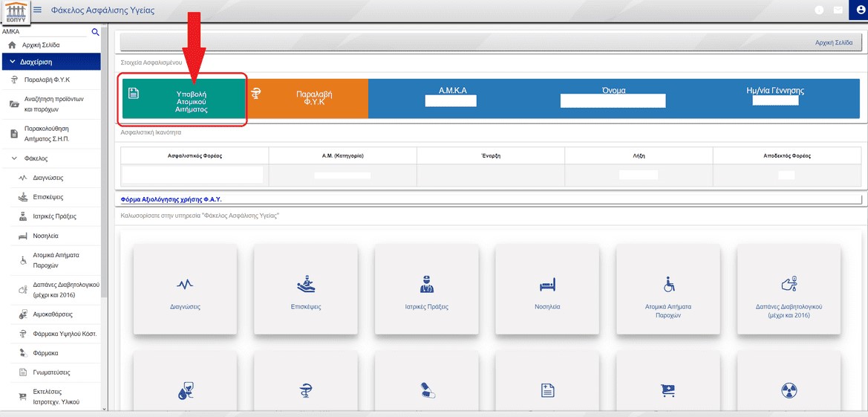
Task: Open Ατομικά Αιτήματα Παροχών wheelchair tile
Action: 668,290
